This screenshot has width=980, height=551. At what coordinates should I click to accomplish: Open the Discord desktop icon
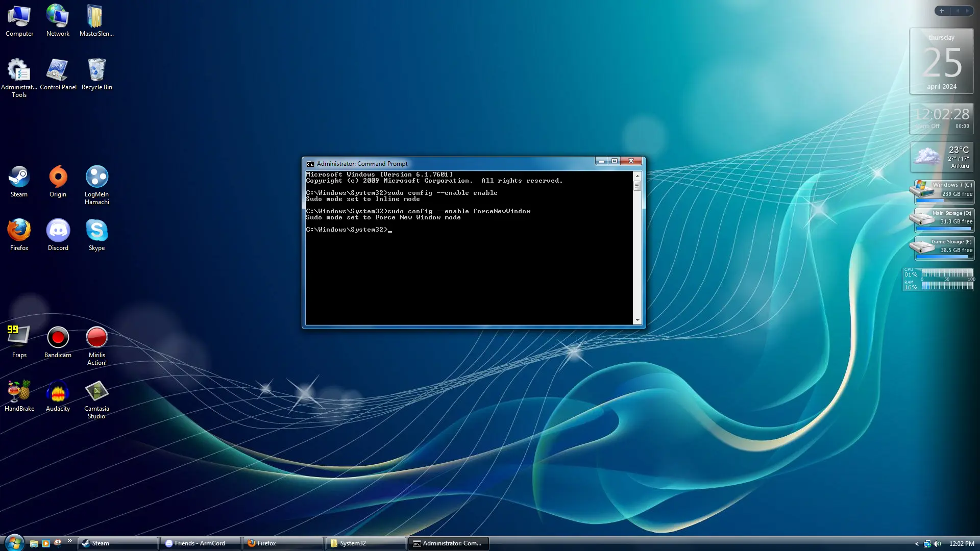pyautogui.click(x=58, y=235)
